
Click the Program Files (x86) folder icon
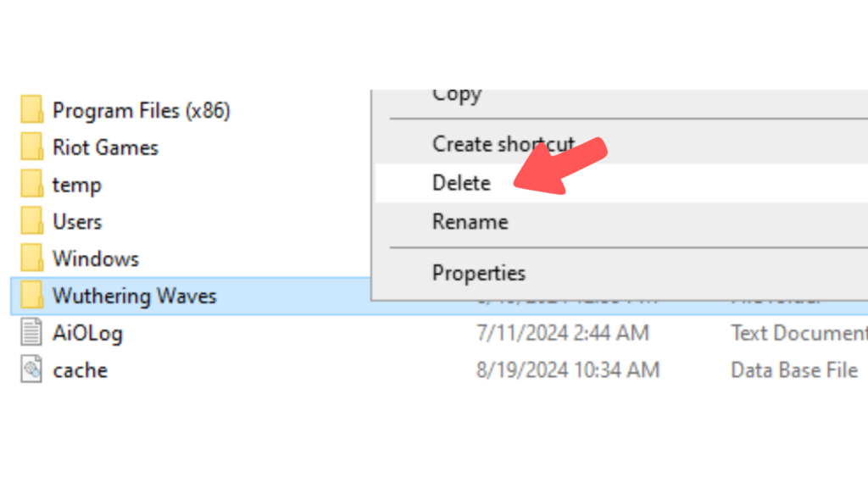click(x=31, y=109)
